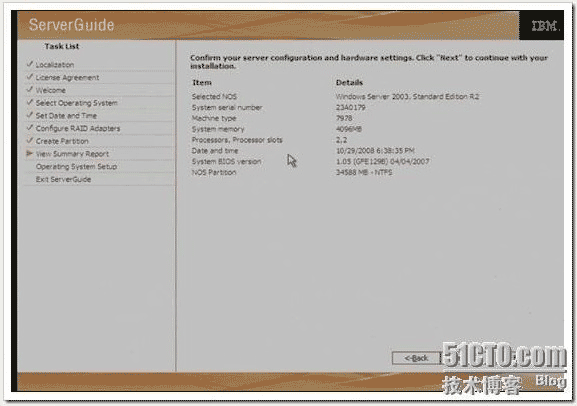The width and height of the screenshot is (577, 406).
Task: Click checkmark beside Create Partition
Action: (x=30, y=140)
